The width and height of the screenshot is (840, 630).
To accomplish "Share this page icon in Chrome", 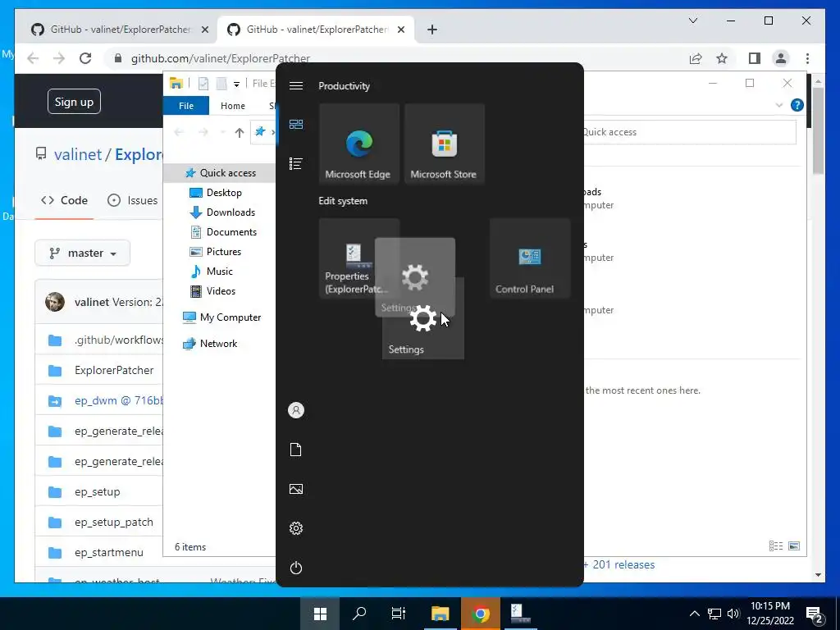I will coord(696,58).
